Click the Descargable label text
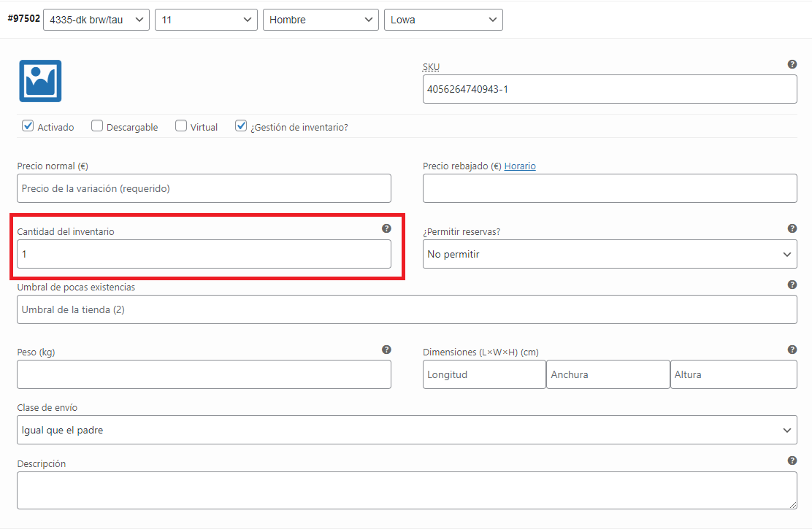812x532 pixels. click(x=132, y=127)
